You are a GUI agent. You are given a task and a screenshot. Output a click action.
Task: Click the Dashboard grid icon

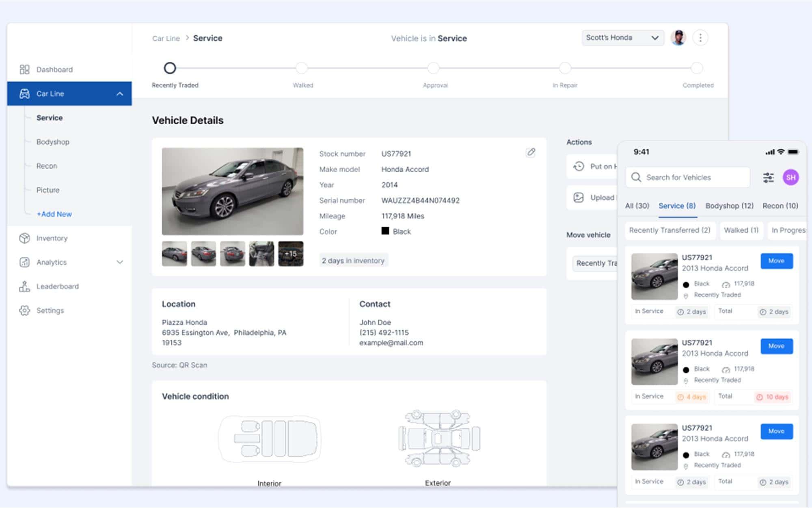(x=24, y=69)
